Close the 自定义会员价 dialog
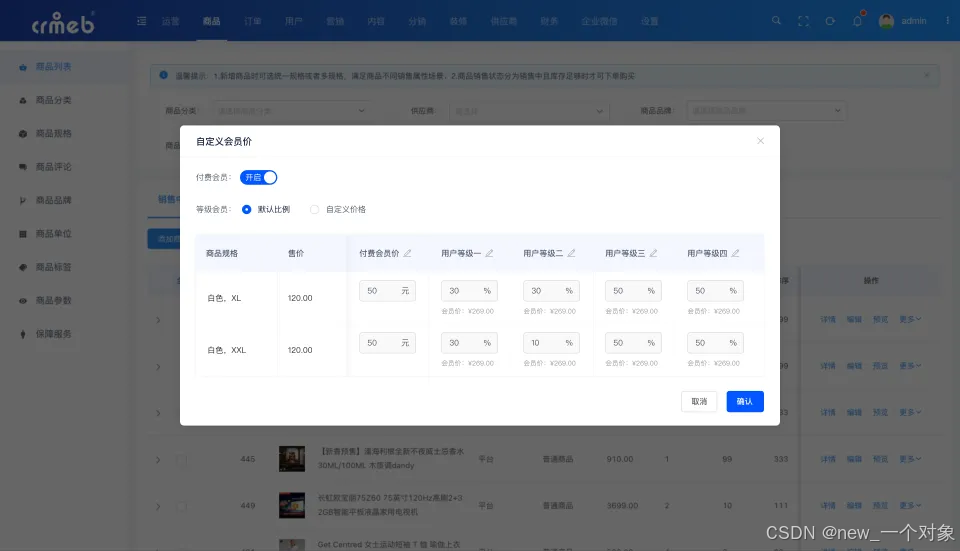The width and height of the screenshot is (960, 551). (760, 141)
